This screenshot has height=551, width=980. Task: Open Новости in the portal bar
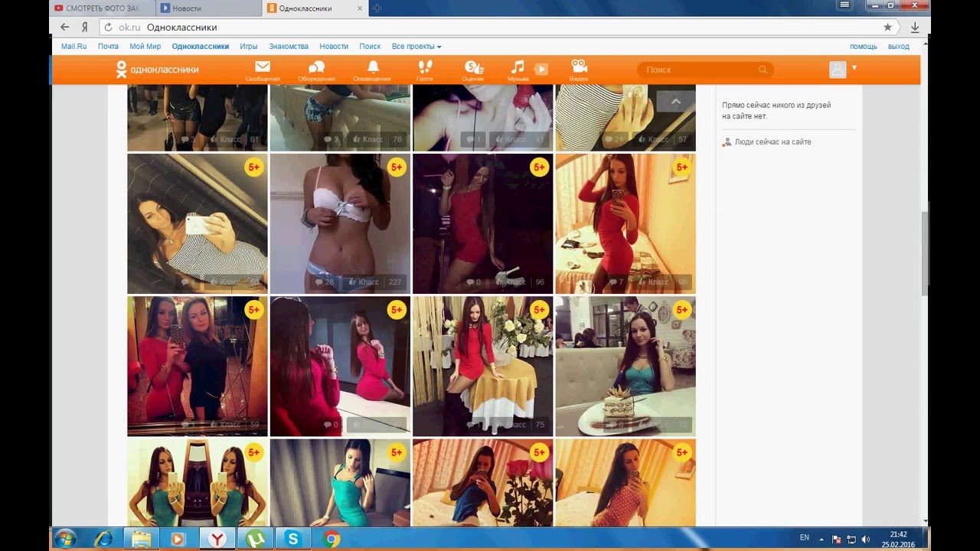click(334, 47)
